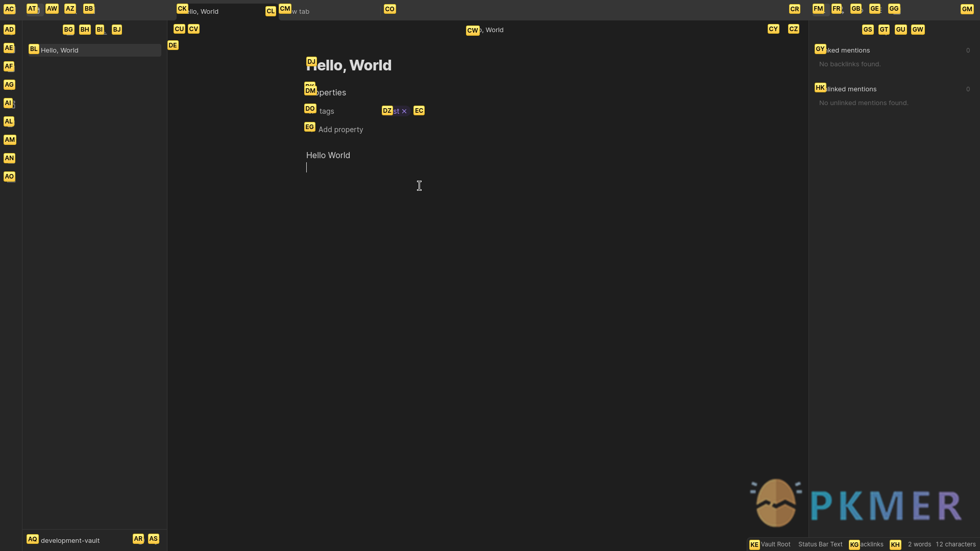This screenshot has width=980, height=551.
Task: Toggle backlinks panel open or closed
Action: (x=868, y=544)
